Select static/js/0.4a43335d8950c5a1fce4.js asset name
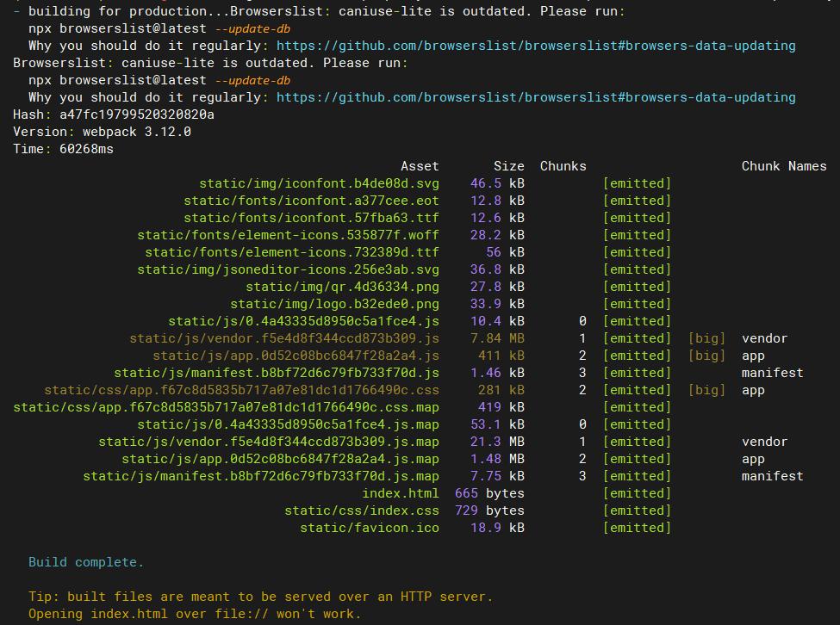This screenshot has height=625, width=840. pyautogui.click(x=304, y=321)
